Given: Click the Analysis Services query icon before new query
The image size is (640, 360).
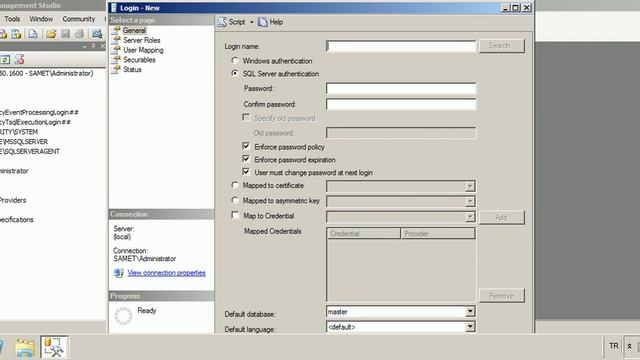Looking at the screenshot, I should pyautogui.click(x=16, y=34).
